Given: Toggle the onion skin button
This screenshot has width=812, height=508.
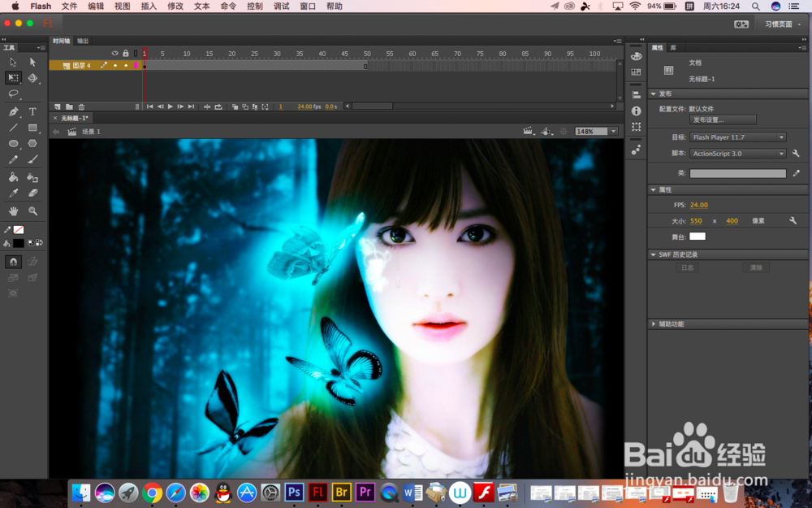Looking at the screenshot, I should (x=235, y=106).
